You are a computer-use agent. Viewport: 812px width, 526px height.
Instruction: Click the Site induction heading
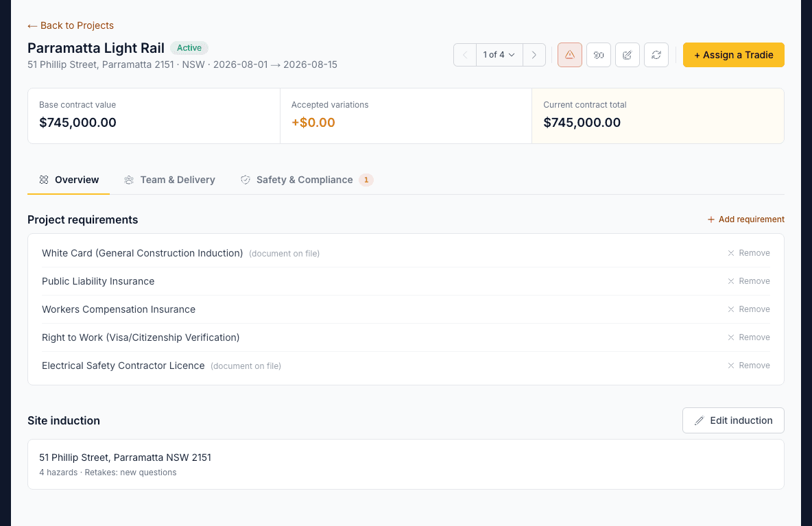pyautogui.click(x=64, y=420)
